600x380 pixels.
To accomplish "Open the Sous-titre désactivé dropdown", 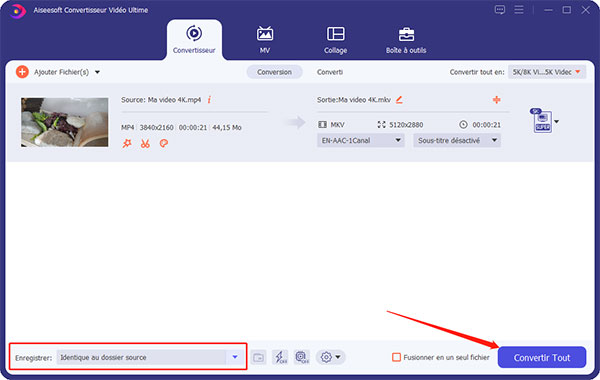I will pyautogui.click(x=457, y=140).
